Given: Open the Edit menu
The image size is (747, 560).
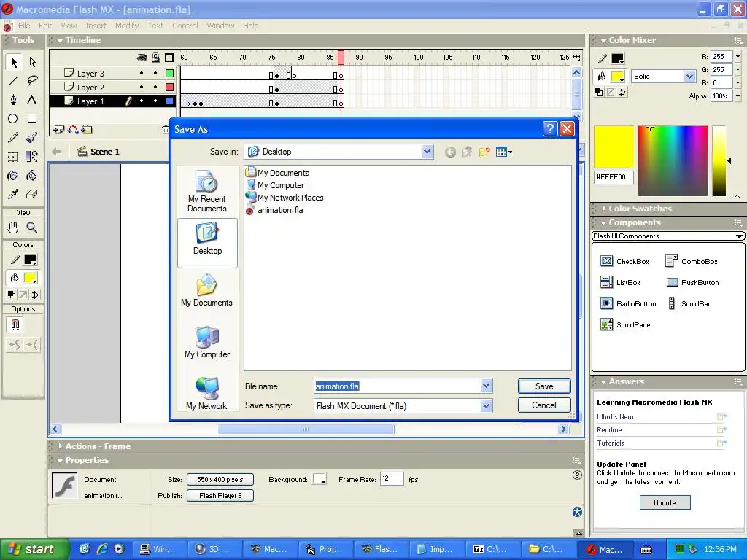Looking at the screenshot, I should [45, 26].
